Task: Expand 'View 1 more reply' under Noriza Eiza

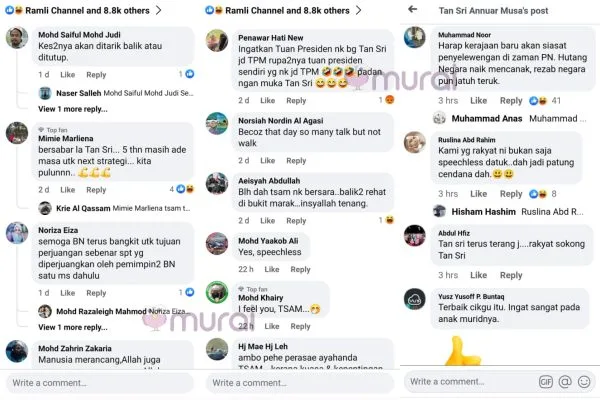Action: (73, 327)
